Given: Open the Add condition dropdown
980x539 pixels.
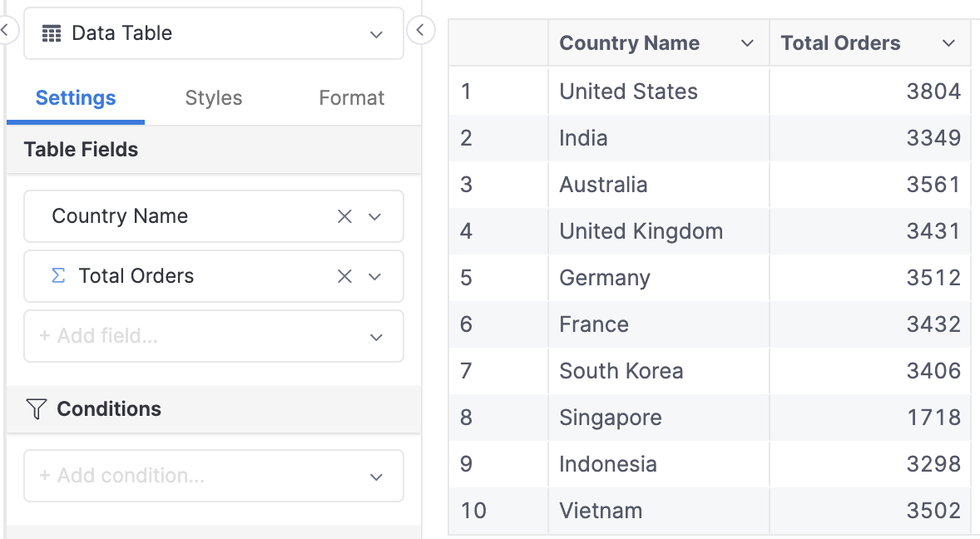Looking at the screenshot, I should point(214,476).
